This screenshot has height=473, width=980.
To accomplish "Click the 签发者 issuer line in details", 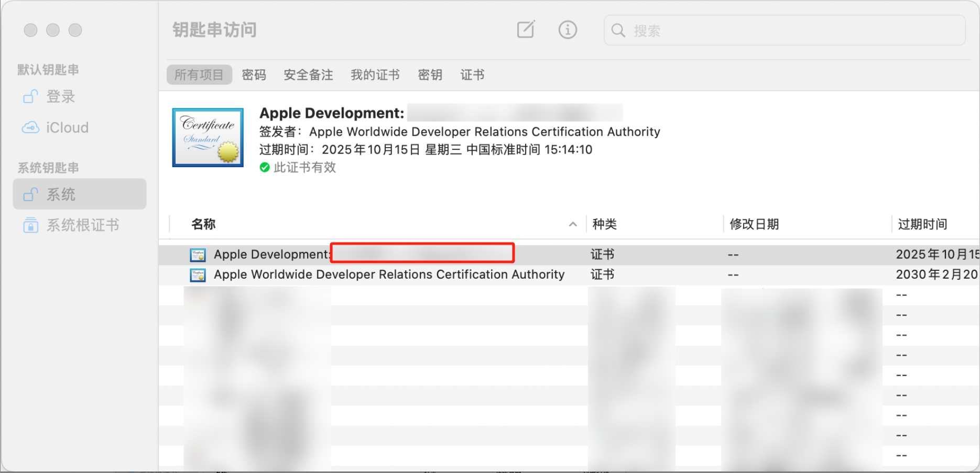I will click(x=460, y=131).
